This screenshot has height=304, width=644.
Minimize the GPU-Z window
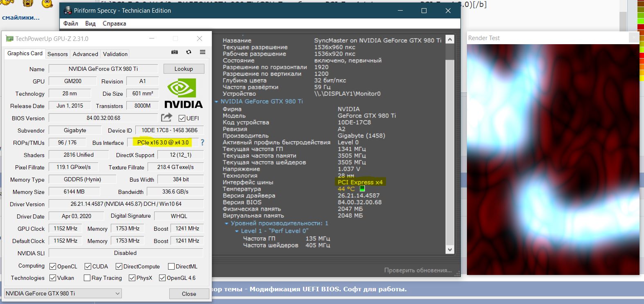(152, 38)
